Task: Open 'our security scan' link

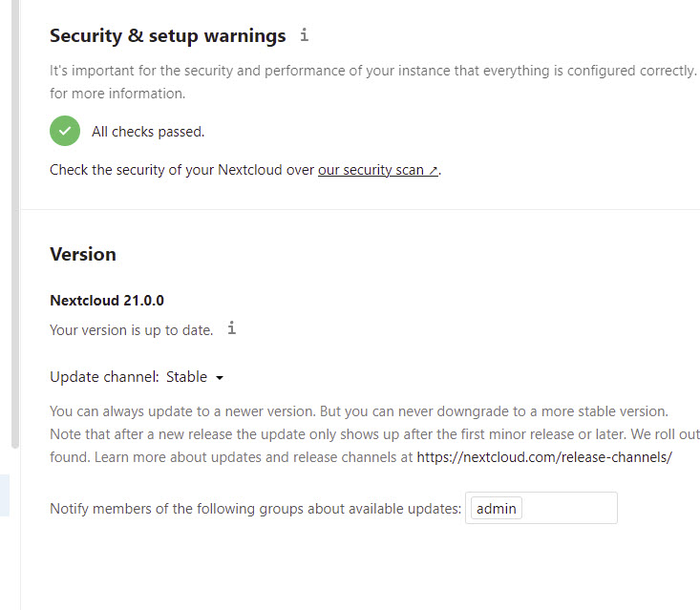Action: (x=378, y=170)
